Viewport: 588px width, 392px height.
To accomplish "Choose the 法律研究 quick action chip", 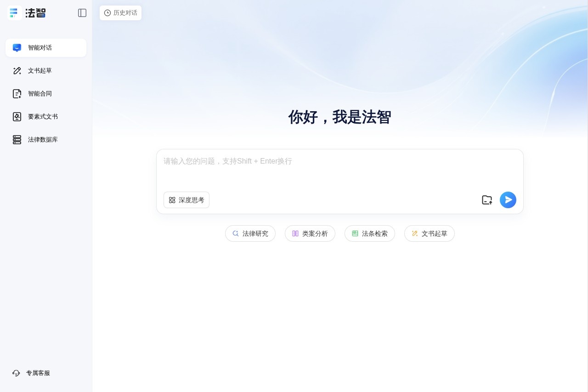I will coord(250,233).
